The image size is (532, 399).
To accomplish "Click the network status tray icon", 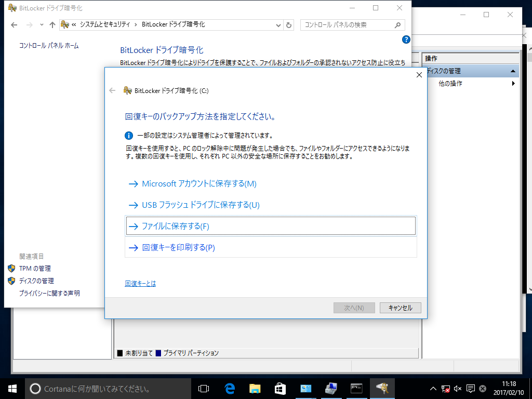I will coord(445,389).
